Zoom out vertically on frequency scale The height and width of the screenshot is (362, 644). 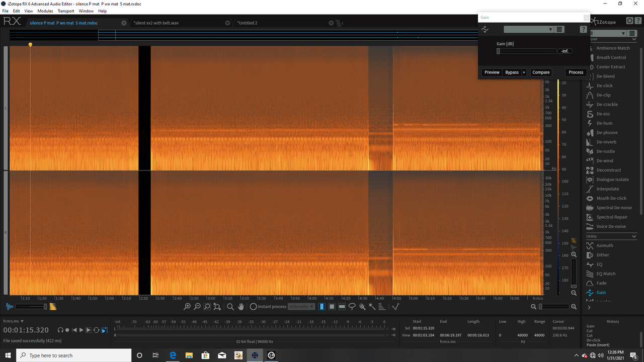574,293
